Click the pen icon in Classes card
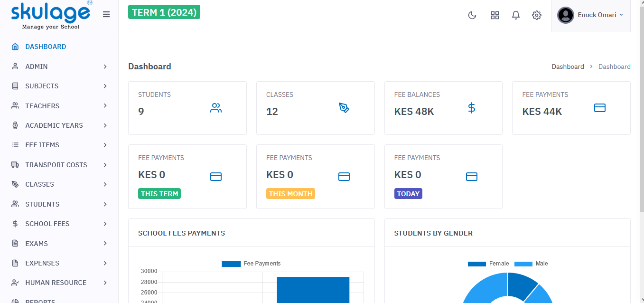 (344, 108)
